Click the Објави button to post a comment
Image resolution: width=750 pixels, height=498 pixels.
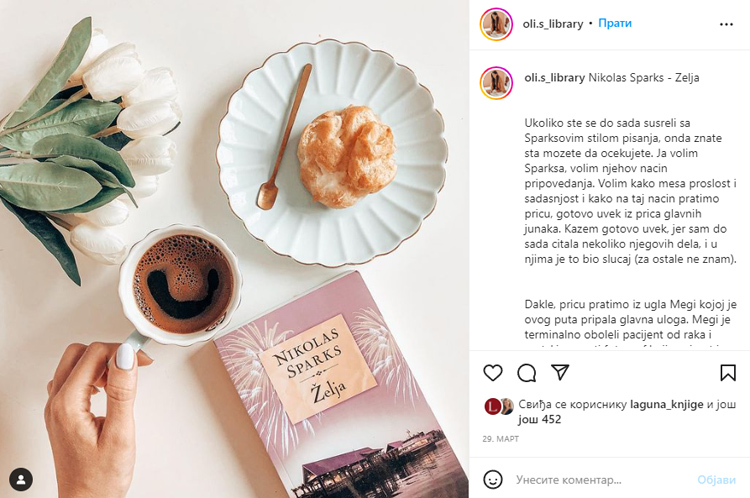tap(716, 480)
